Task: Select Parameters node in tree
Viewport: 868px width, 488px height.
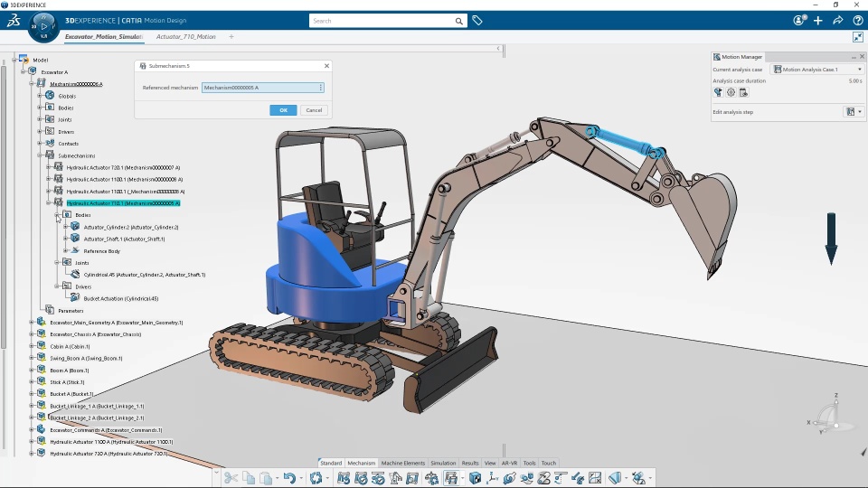Action: (x=71, y=311)
